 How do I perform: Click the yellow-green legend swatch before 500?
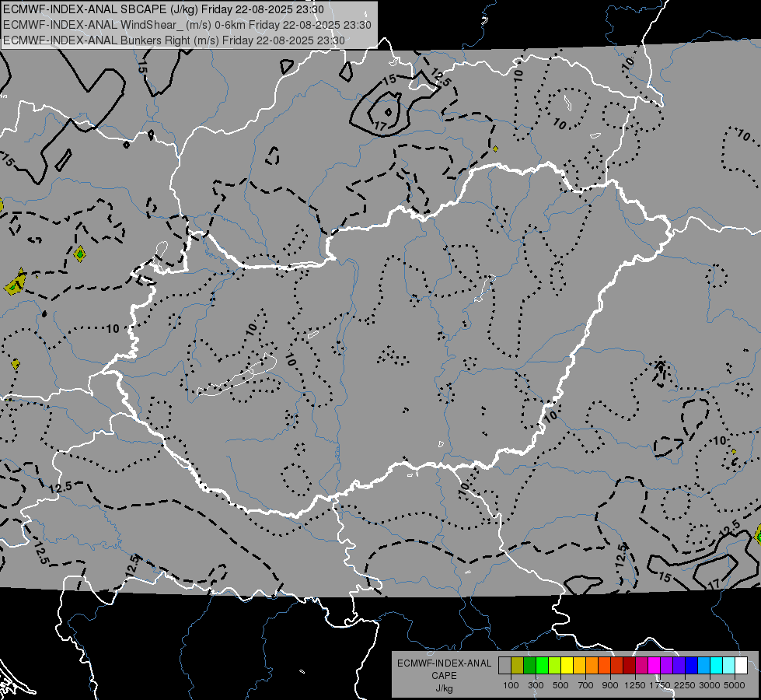tap(555, 665)
